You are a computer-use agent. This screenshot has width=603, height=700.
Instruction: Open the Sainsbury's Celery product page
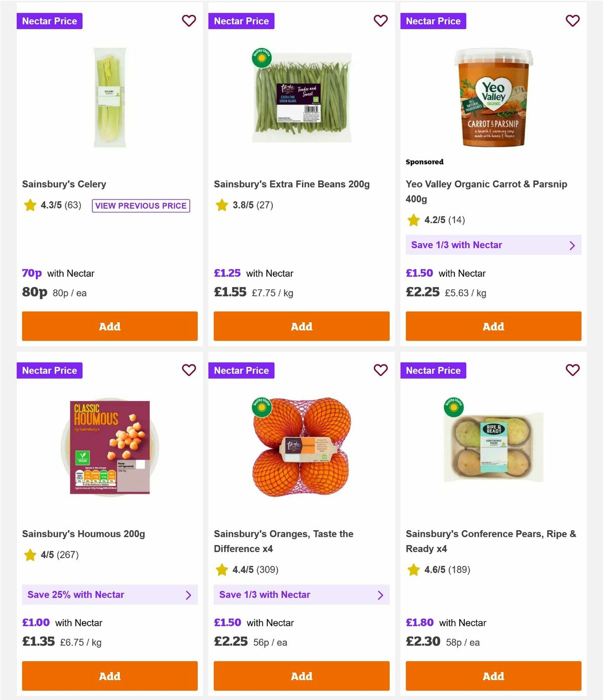coord(64,184)
